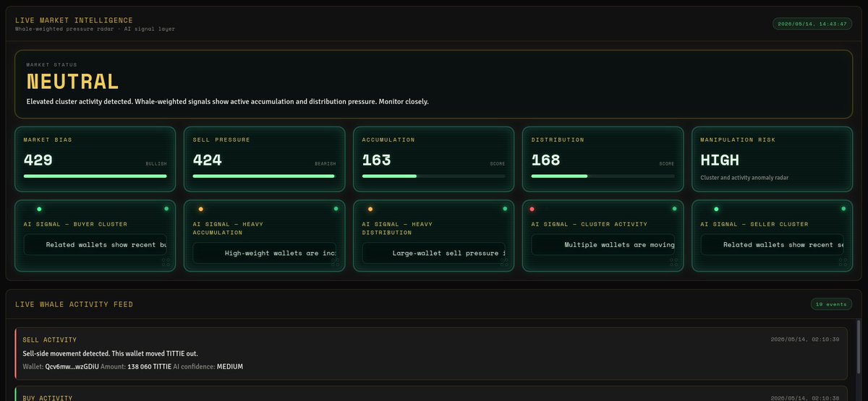Screen dimensions: 868x401
Task: Click wallet address Qcv6mw...wzGDiU
Action: pos(72,366)
